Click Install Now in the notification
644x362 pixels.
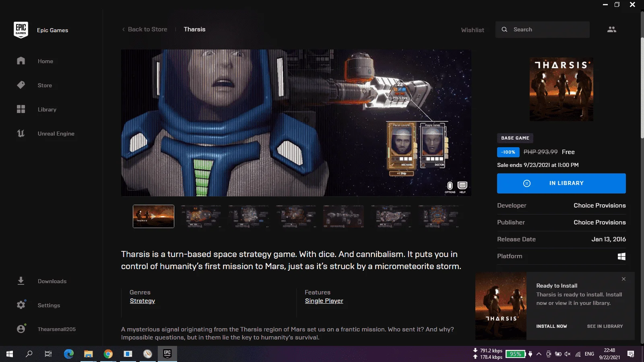pos(551,326)
